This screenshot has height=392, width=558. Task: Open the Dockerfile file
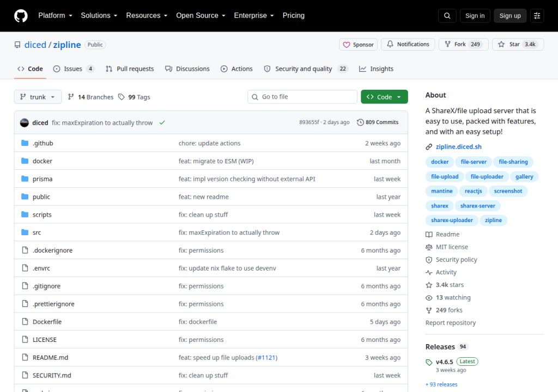(47, 322)
